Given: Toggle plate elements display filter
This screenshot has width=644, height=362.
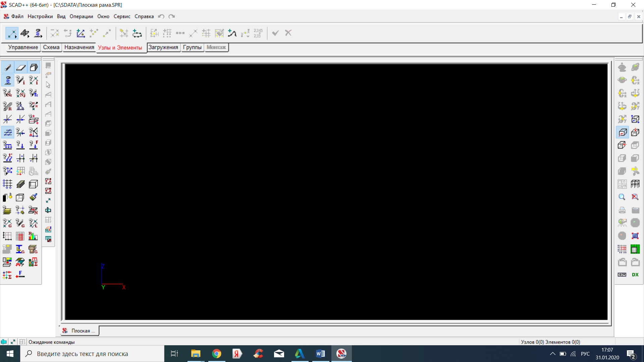Looking at the screenshot, I should [x=21, y=67].
